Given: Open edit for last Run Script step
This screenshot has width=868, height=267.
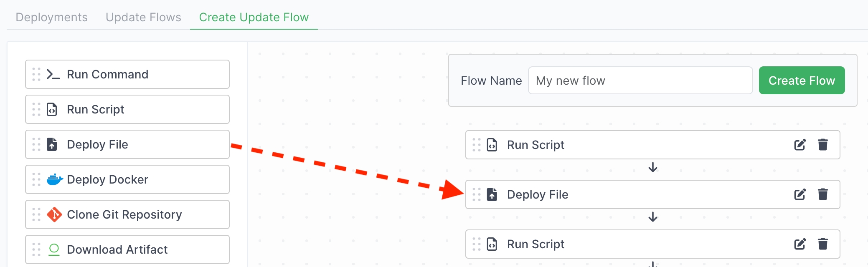Looking at the screenshot, I should point(799,244).
